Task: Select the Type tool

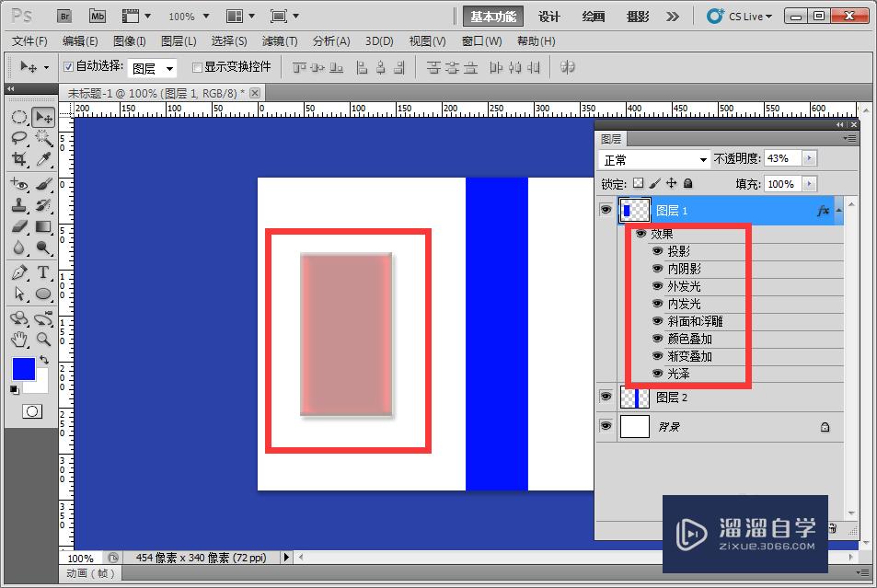Action: [43, 273]
